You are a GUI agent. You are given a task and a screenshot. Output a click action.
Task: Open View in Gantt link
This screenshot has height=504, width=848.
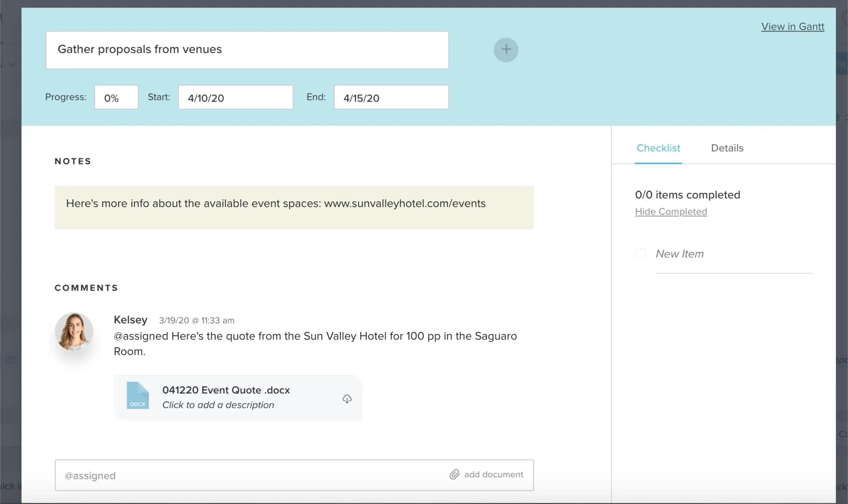tap(792, 26)
